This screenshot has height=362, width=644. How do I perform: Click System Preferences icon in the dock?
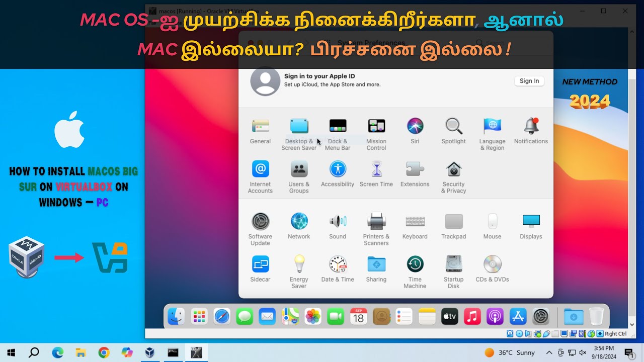(x=541, y=317)
